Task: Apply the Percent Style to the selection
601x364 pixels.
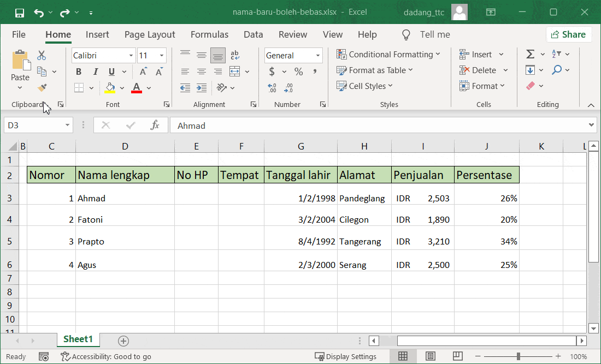Action: 299,71
